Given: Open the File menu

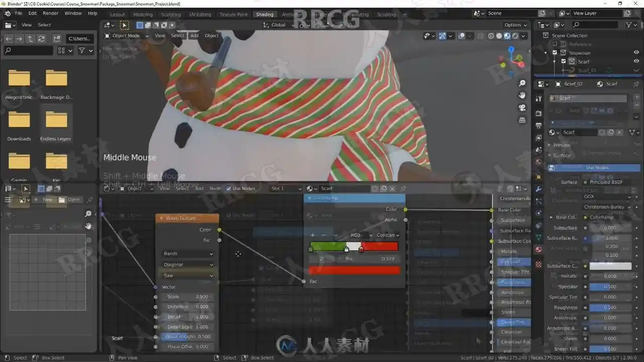Looking at the screenshot, I should [19, 13].
